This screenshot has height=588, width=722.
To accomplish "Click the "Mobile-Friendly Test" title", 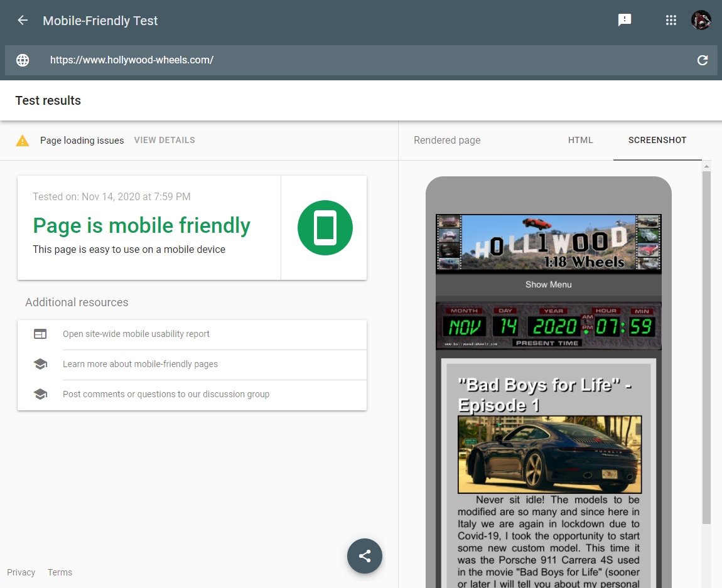I will pyautogui.click(x=100, y=21).
